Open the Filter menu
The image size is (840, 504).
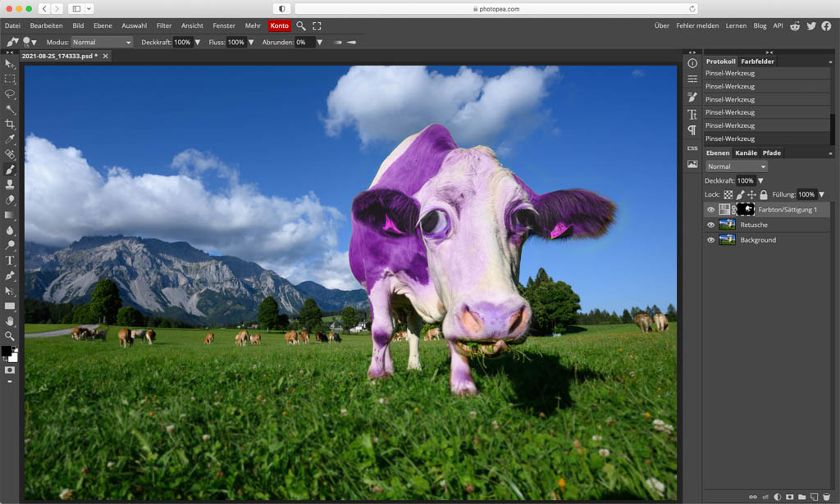pyautogui.click(x=164, y=25)
